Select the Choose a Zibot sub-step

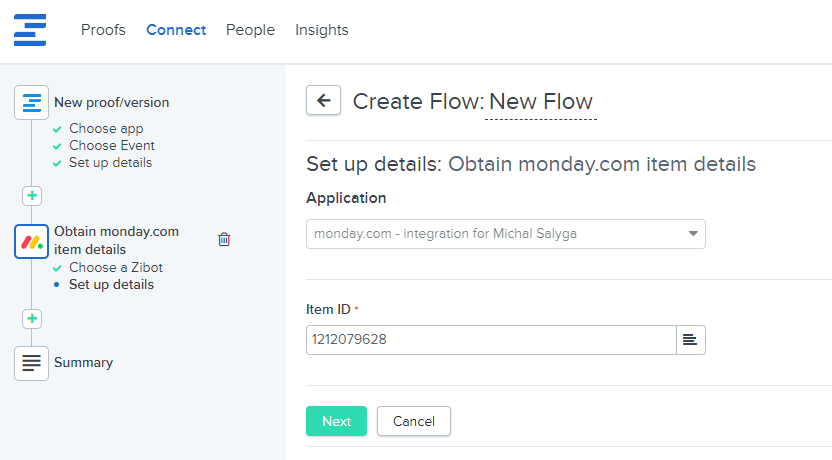[x=115, y=268]
